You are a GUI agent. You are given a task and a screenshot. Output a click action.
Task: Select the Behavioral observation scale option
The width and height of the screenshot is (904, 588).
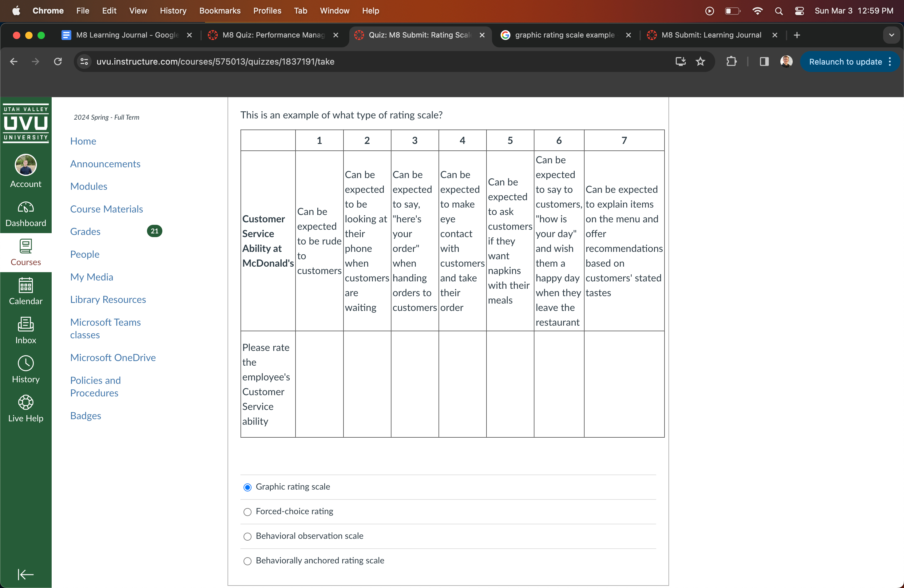click(x=247, y=536)
